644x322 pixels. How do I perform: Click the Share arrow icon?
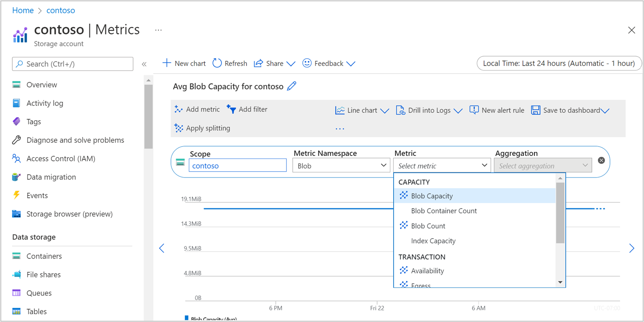click(258, 63)
